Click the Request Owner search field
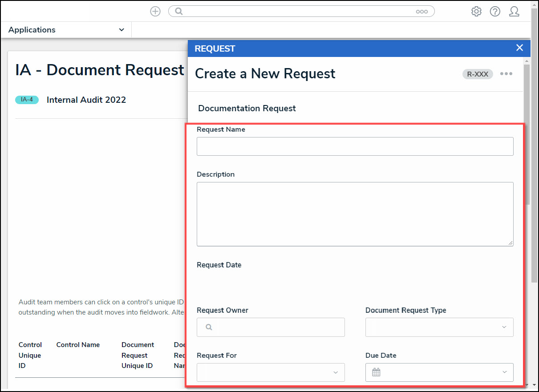The image size is (539, 392). 276,327
